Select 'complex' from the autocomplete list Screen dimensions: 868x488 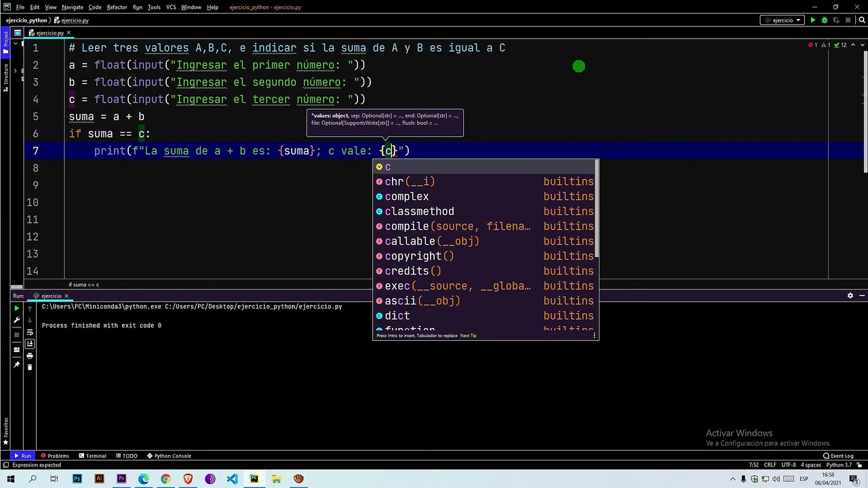(486, 197)
